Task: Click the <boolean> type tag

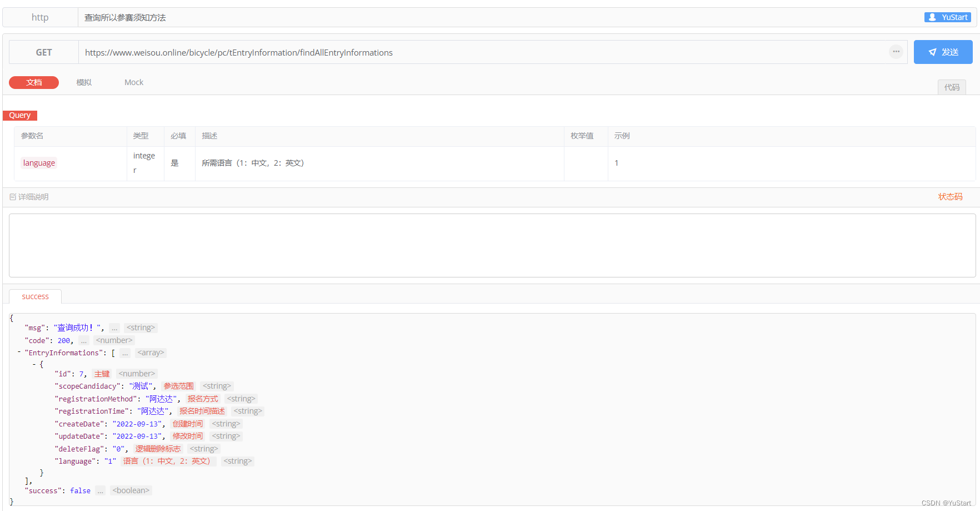Action: [131, 490]
